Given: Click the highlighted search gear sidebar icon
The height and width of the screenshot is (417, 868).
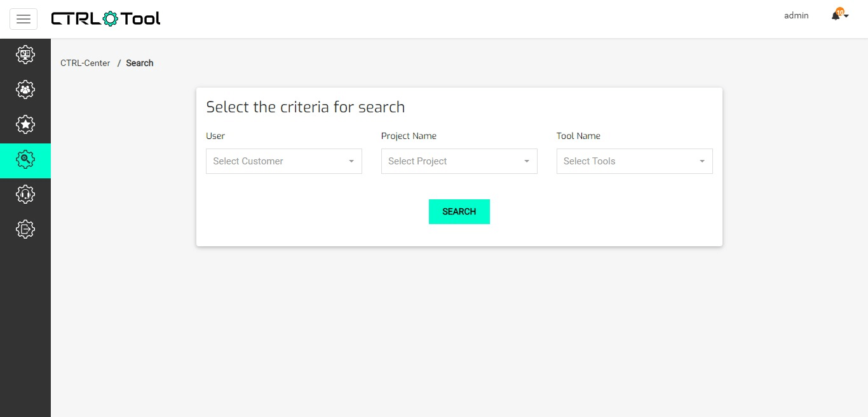Looking at the screenshot, I should [x=25, y=159].
